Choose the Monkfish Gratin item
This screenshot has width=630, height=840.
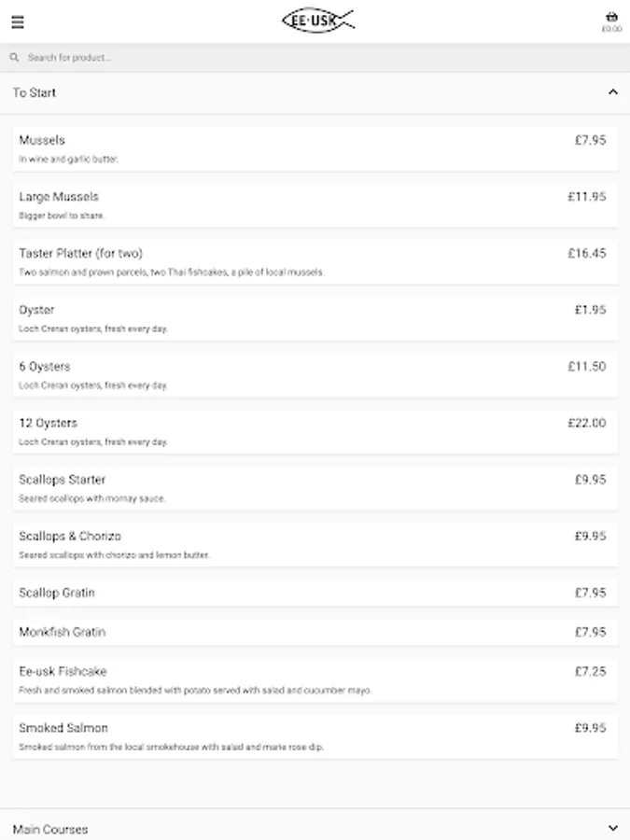point(315,632)
